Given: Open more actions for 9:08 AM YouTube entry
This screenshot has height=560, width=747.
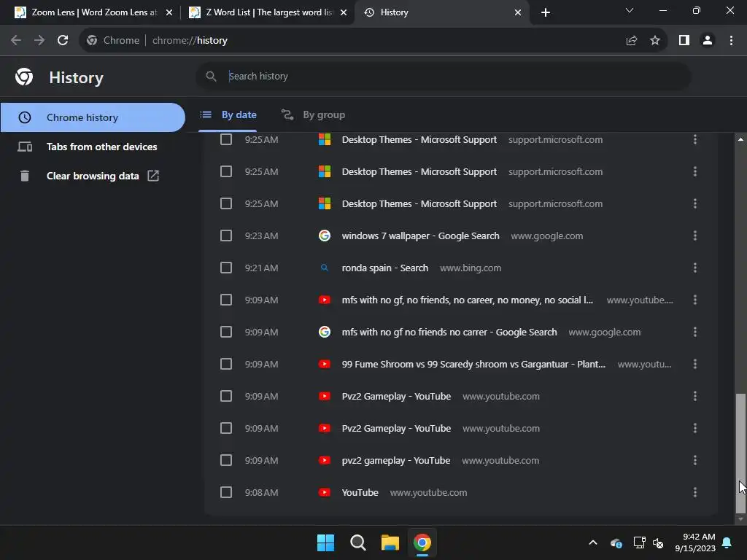Looking at the screenshot, I should 695,492.
